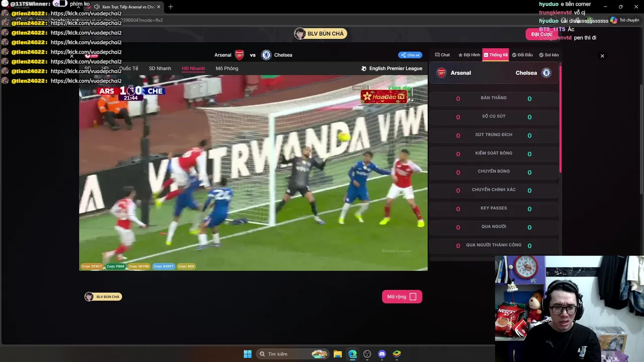Click the pink stats panel scrollbar
This screenshot has width=644, height=362.
pyautogui.click(x=560, y=118)
